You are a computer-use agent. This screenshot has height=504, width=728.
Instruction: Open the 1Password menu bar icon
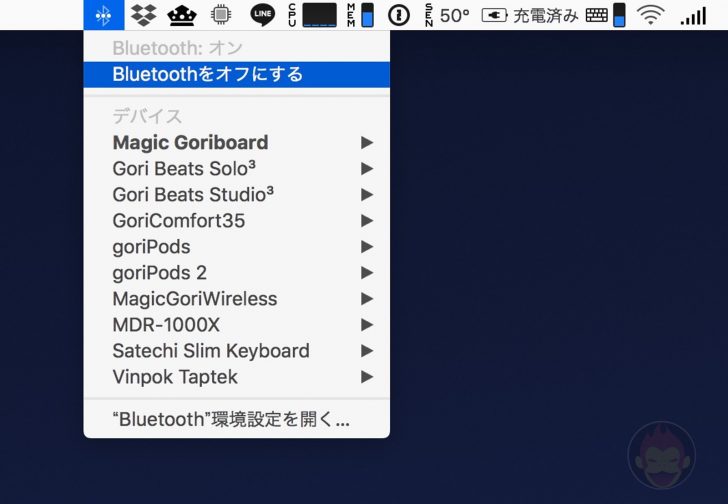(x=399, y=15)
